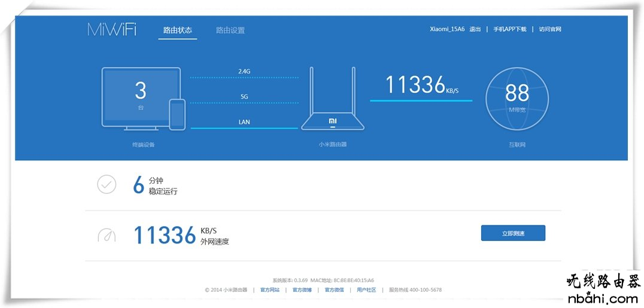Log out via 退出 link
The width and height of the screenshot is (644, 308).
[475, 29]
